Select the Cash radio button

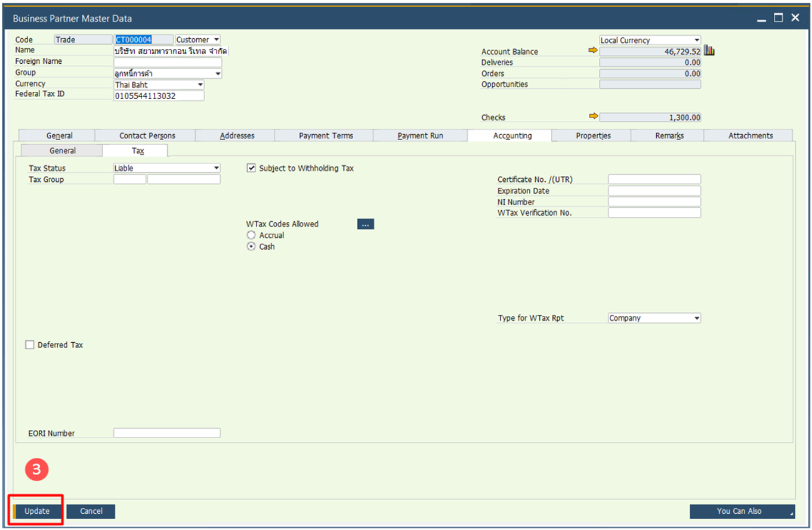coord(251,246)
